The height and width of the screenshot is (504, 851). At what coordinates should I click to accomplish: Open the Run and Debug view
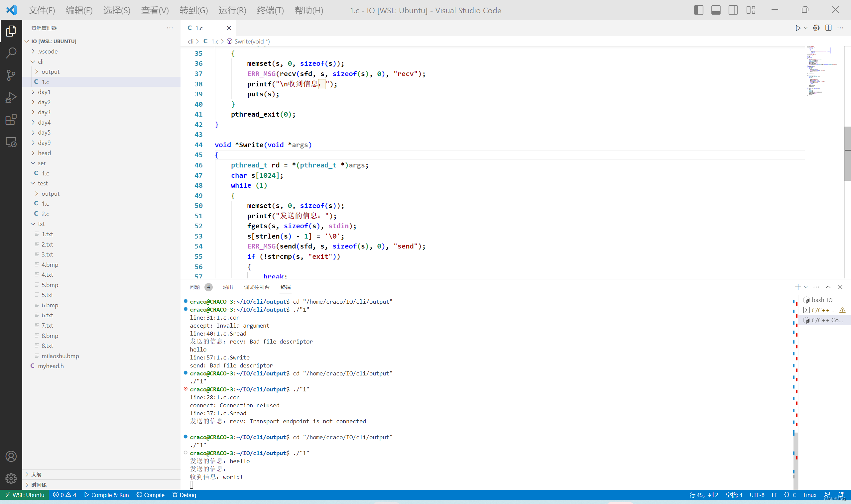pos(11,97)
